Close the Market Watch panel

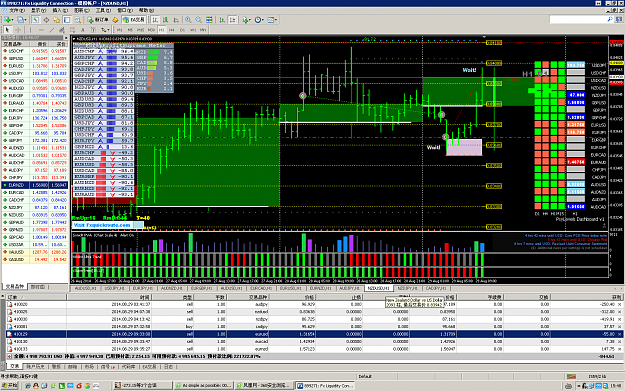pos(66,38)
